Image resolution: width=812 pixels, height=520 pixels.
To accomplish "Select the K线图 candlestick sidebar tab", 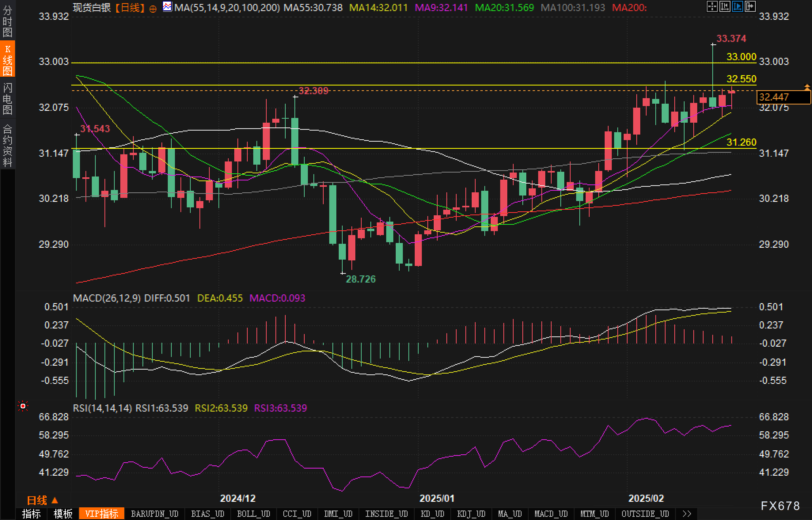I will [7, 59].
